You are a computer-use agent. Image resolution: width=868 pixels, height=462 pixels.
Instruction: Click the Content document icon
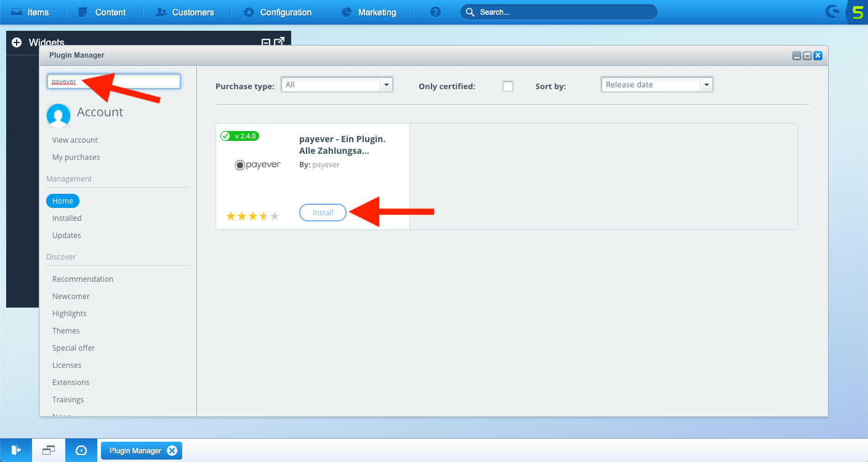tap(83, 12)
